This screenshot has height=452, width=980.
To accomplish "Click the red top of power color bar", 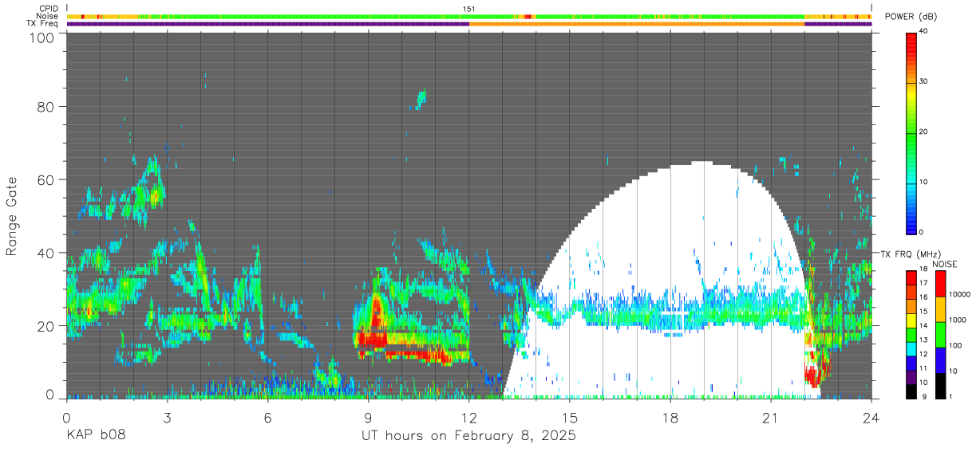I will pos(911,43).
